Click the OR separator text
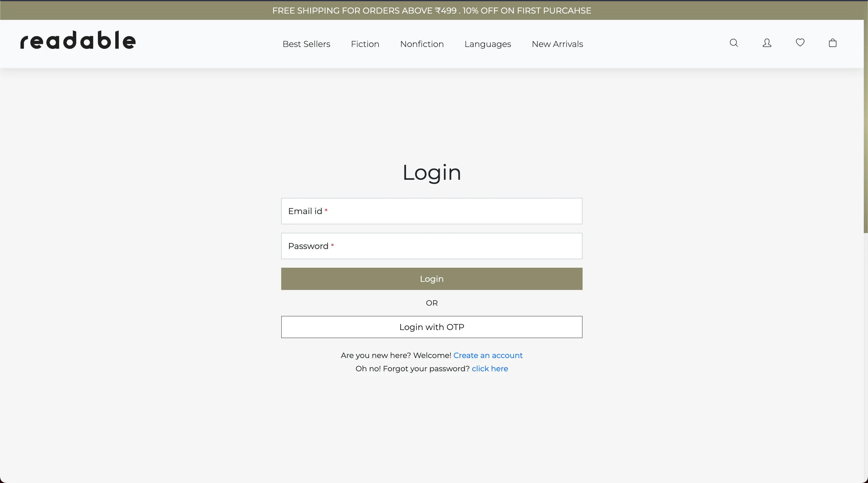 [432, 303]
